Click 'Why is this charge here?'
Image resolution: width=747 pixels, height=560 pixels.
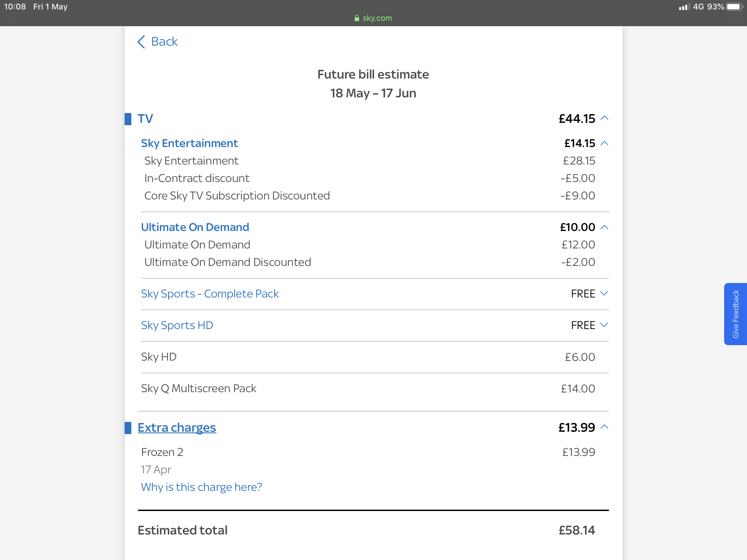point(201,487)
